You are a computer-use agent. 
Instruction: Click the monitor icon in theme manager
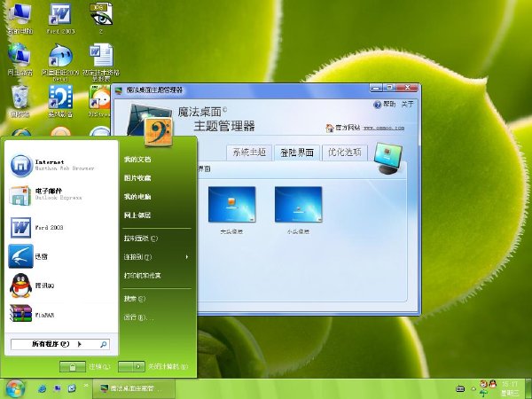click(x=388, y=159)
